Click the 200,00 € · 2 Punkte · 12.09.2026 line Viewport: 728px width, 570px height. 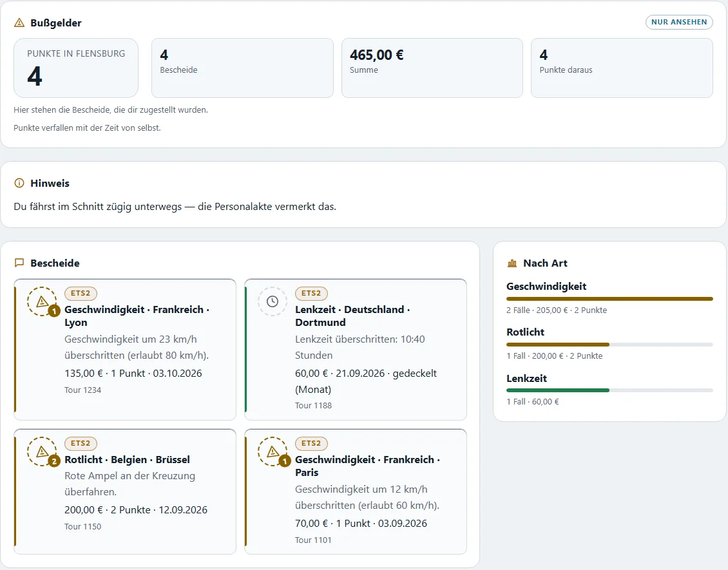click(x=136, y=509)
